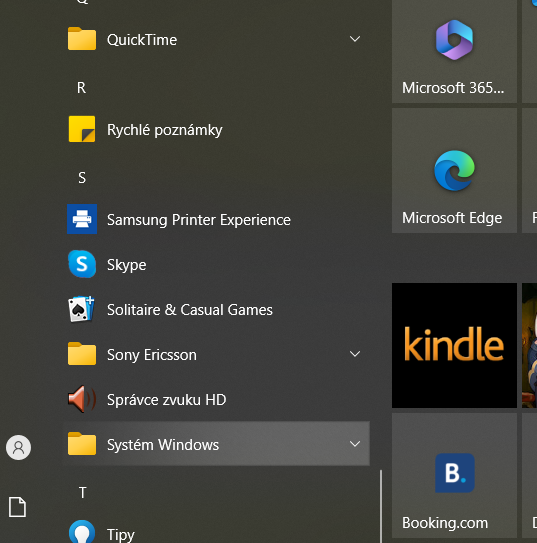Open the Booking.com tile
The height and width of the screenshot is (543, 537).
[454, 475]
